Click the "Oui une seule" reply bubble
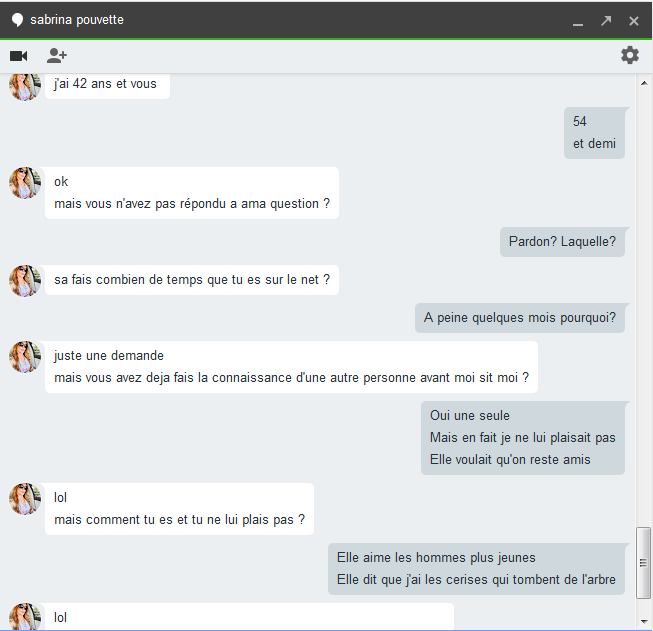 522,438
